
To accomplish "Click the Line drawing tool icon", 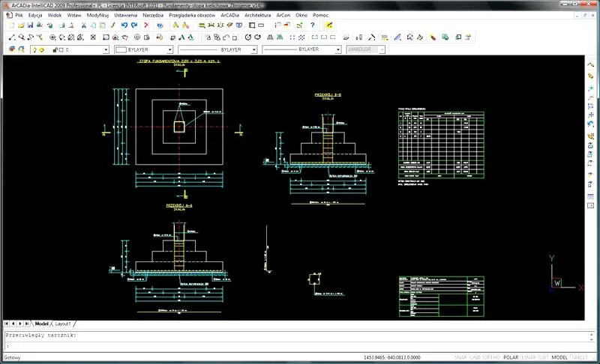I will pyautogui.click(x=12, y=37).
